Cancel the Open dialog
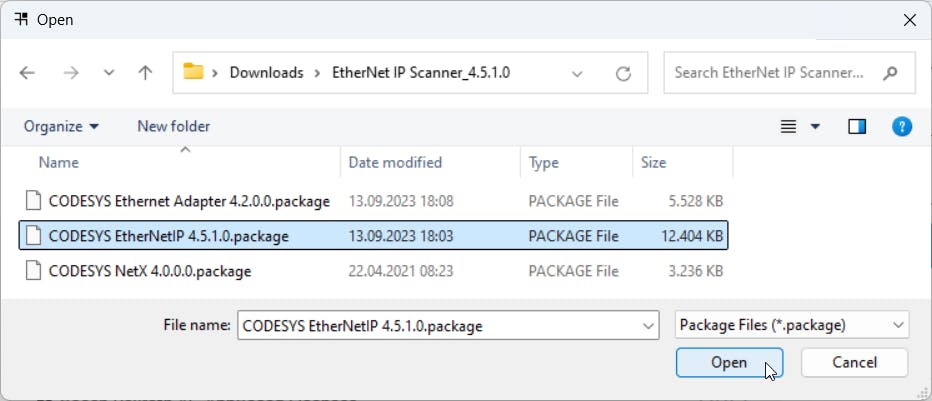Image resolution: width=932 pixels, height=401 pixels. coord(854,362)
